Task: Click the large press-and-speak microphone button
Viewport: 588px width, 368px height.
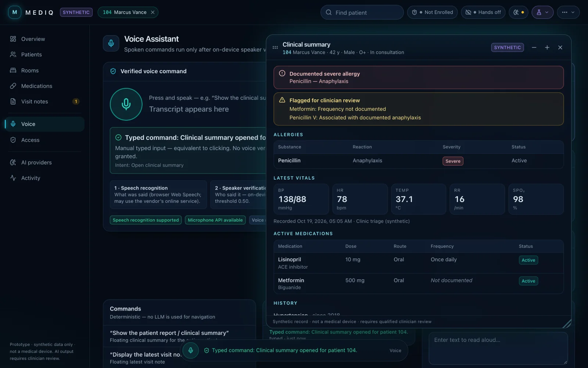Action: pyautogui.click(x=126, y=104)
